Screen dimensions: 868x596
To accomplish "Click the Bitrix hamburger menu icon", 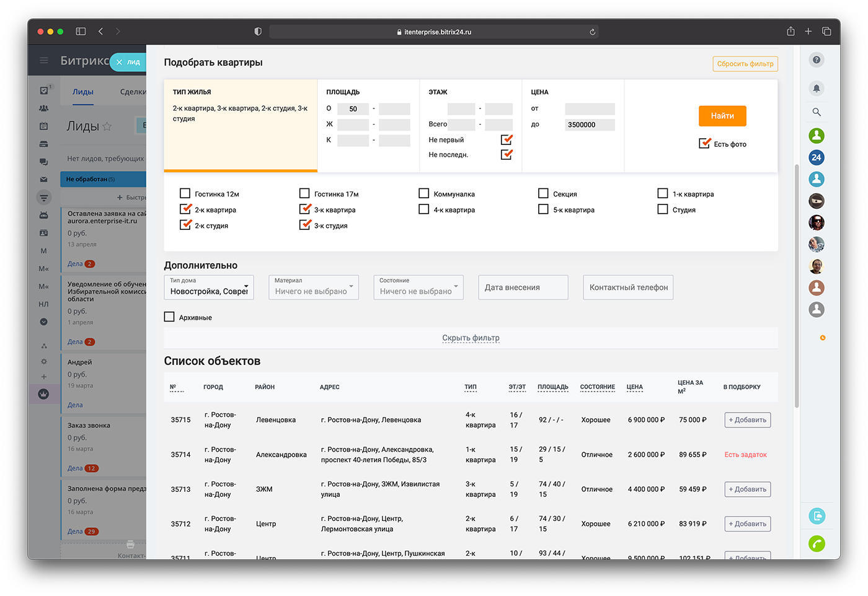I will [x=44, y=61].
